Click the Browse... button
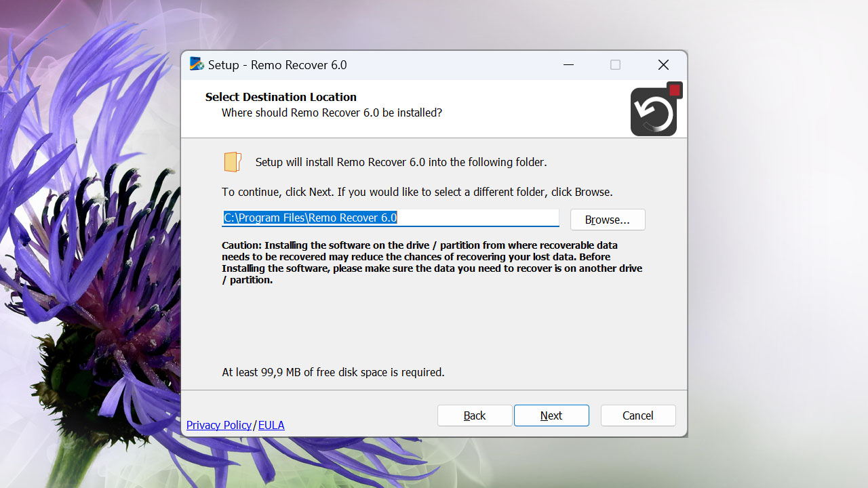This screenshot has height=488, width=868. 608,220
